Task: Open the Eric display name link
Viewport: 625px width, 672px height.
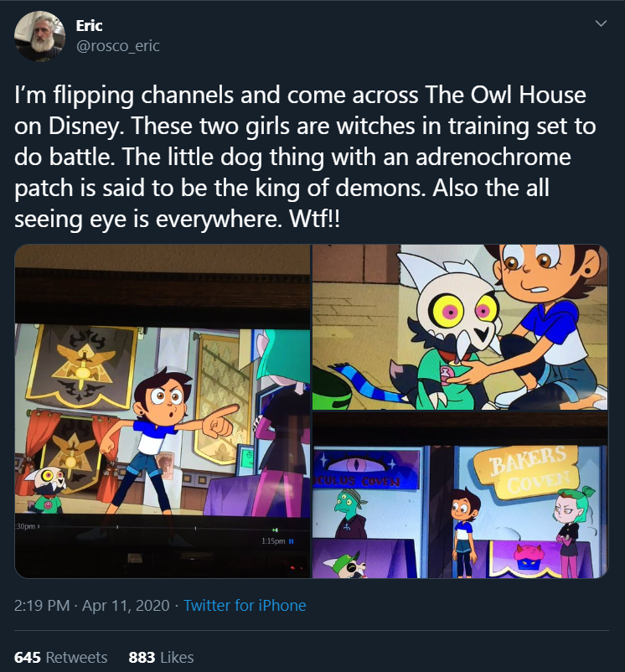Action: 89,26
